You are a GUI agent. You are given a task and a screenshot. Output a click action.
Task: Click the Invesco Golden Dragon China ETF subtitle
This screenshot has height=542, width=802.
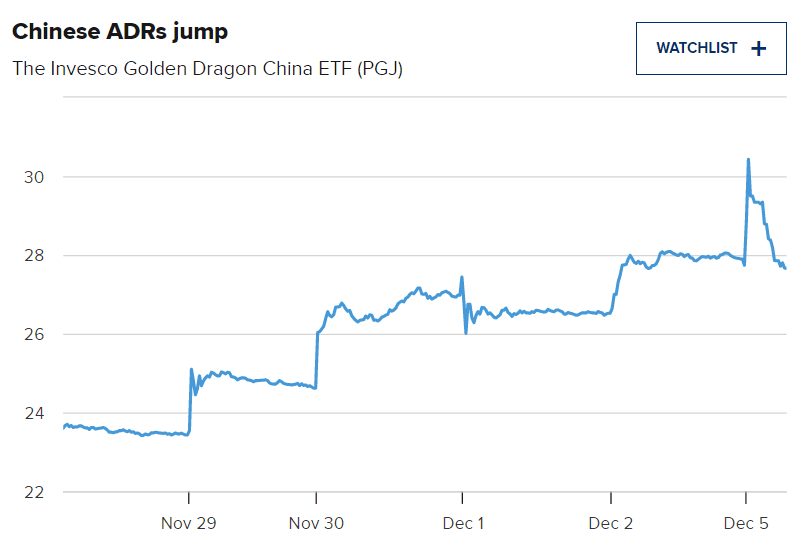tap(207, 69)
